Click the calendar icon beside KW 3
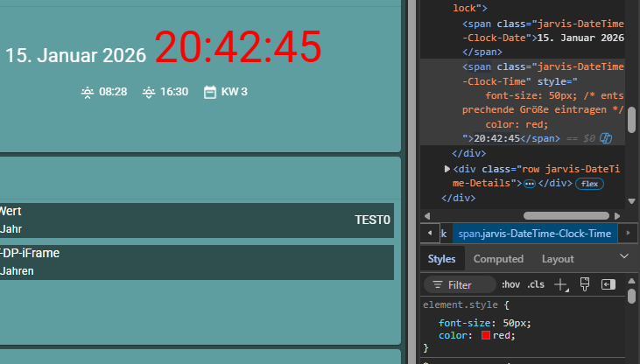640x364 pixels. pyautogui.click(x=210, y=92)
